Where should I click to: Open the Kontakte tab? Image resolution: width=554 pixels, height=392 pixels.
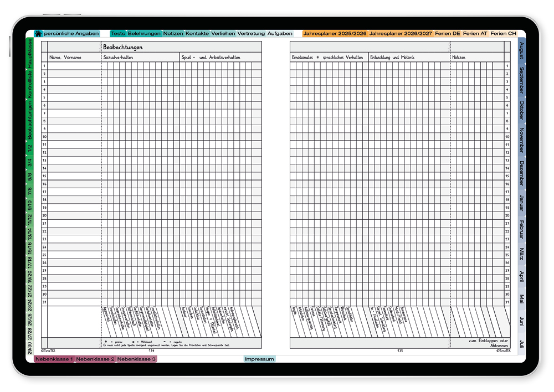pyautogui.click(x=197, y=34)
